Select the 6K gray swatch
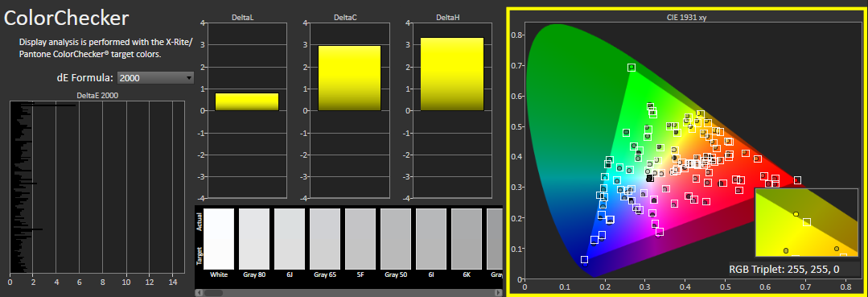Image resolution: width=868 pixels, height=297 pixels. click(467, 239)
